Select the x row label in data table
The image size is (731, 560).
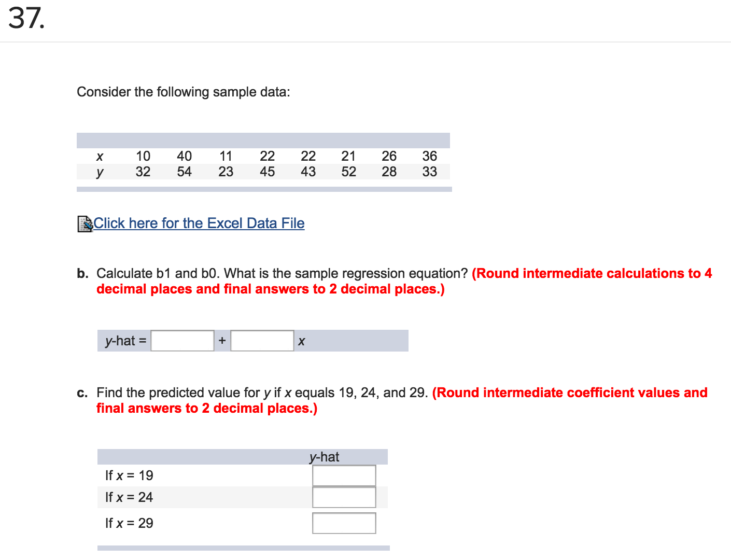pos(100,156)
